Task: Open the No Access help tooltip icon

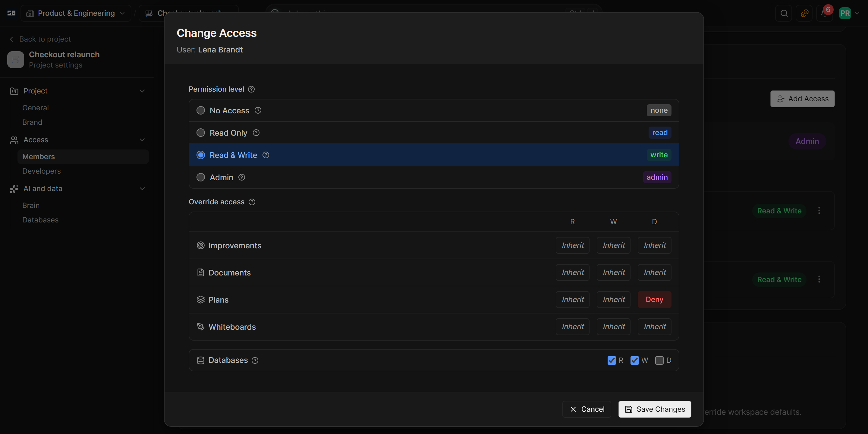Action: tap(258, 111)
